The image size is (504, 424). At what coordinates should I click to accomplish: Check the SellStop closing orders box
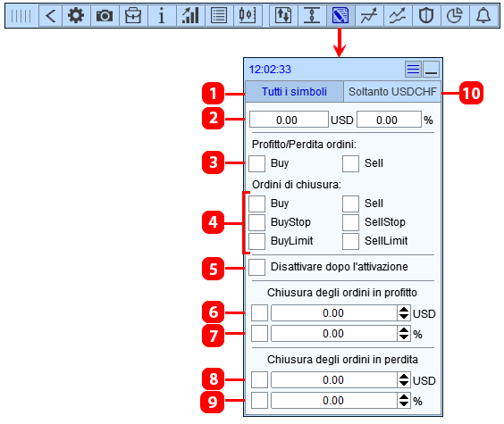[x=350, y=222]
